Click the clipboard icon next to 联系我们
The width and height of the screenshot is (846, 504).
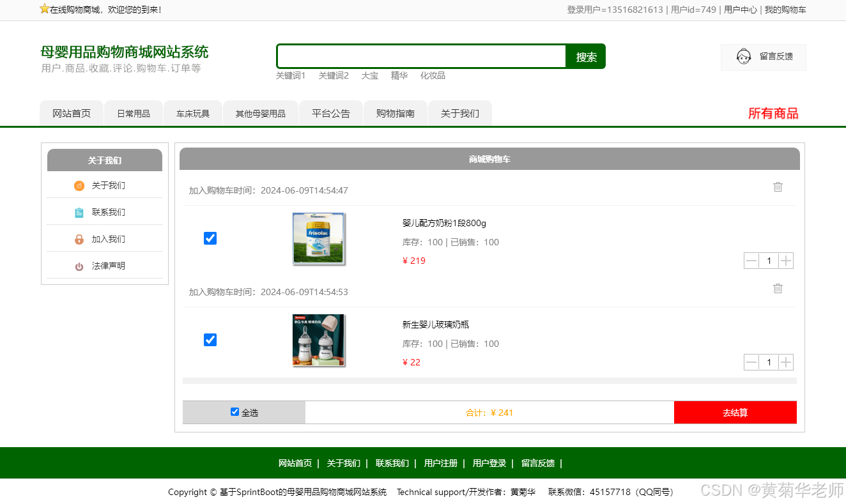(x=79, y=213)
